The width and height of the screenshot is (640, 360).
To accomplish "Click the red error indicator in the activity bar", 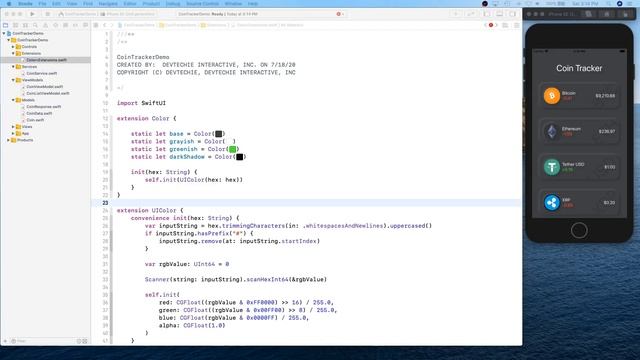I will click(339, 14).
